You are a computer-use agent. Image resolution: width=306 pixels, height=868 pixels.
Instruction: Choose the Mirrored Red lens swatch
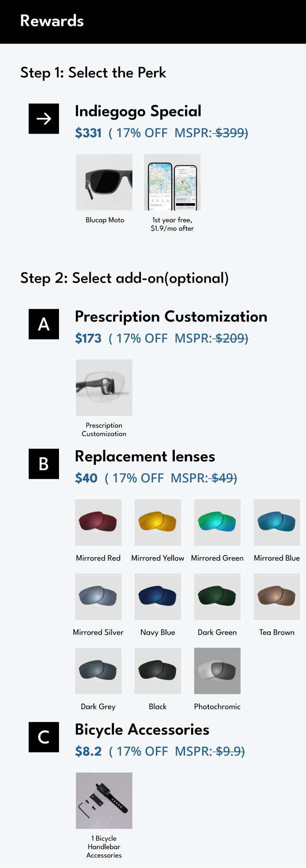click(x=98, y=522)
